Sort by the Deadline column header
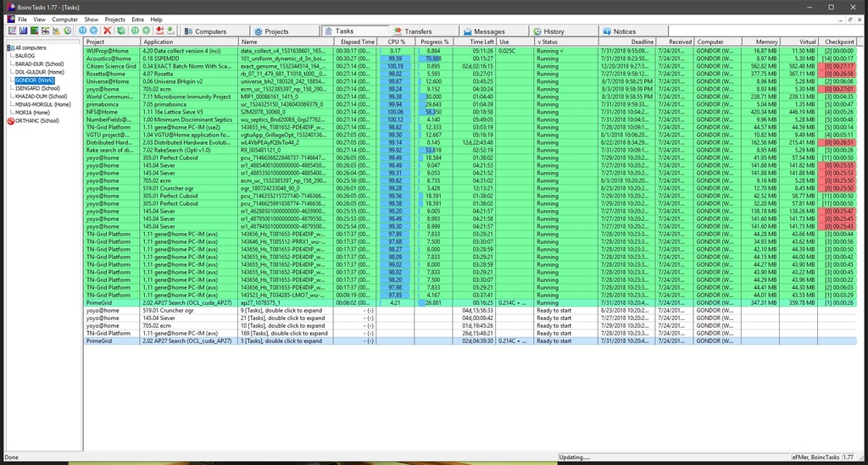Image resolution: width=868 pixels, height=465 pixels. point(626,42)
